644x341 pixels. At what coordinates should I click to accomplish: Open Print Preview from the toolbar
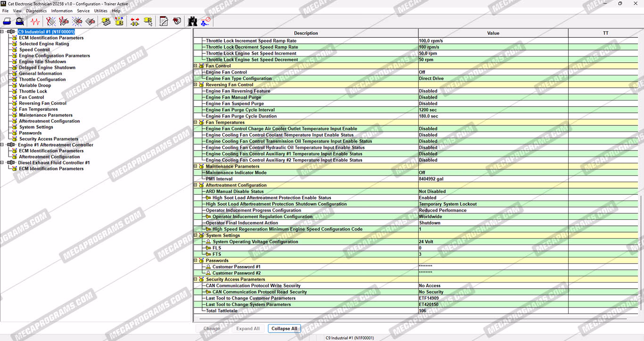(20, 21)
